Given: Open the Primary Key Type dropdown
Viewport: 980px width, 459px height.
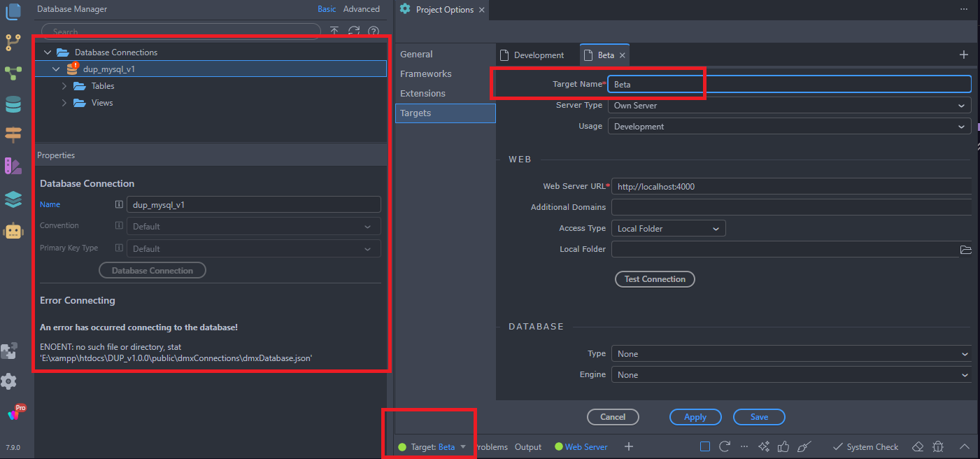Looking at the screenshot, I should click(x=254, y=248).
